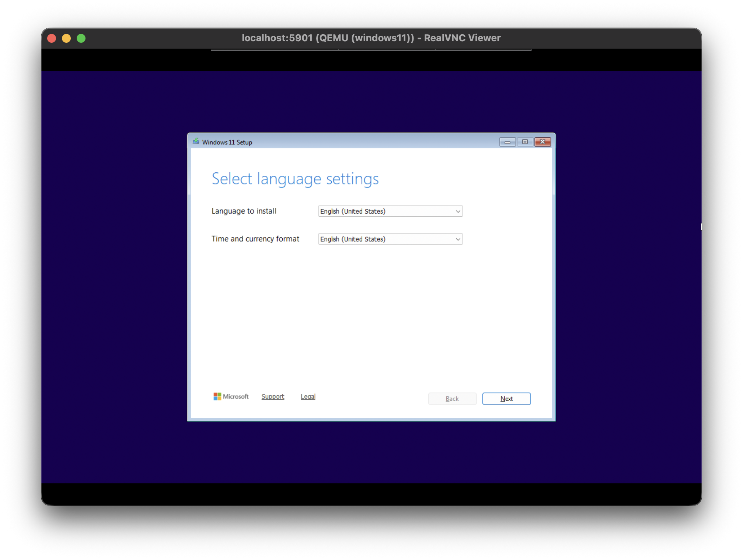Screen dimensions: 743x560
Task: Click the 'Select language settings' heading
Action: [x=295, y=179]
